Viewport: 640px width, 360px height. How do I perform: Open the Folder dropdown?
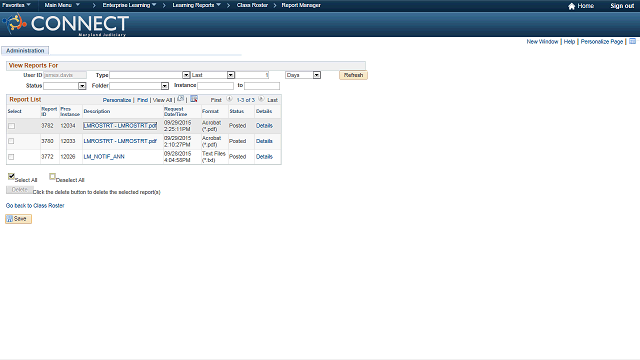tap(164, 86)
